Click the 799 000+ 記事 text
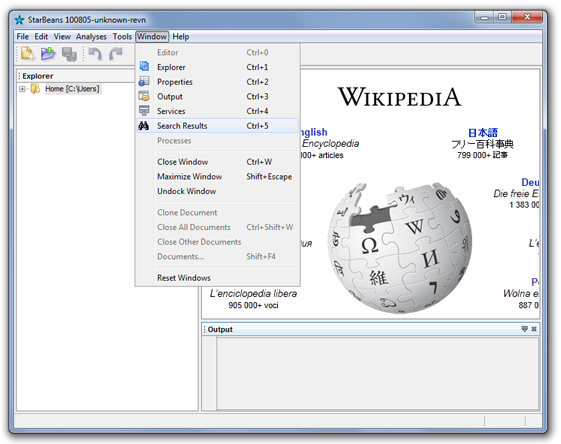Image resolution: width=561 pixels, height=444 pixels. click(482, 155)
